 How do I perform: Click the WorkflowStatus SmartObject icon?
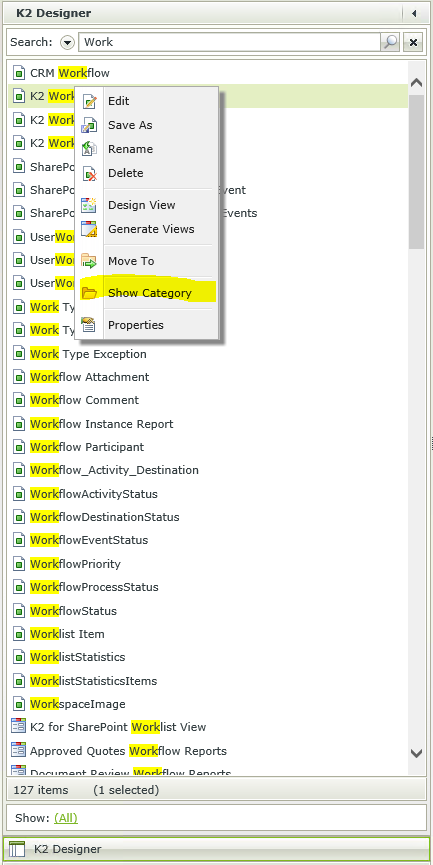tap(19, 611)
